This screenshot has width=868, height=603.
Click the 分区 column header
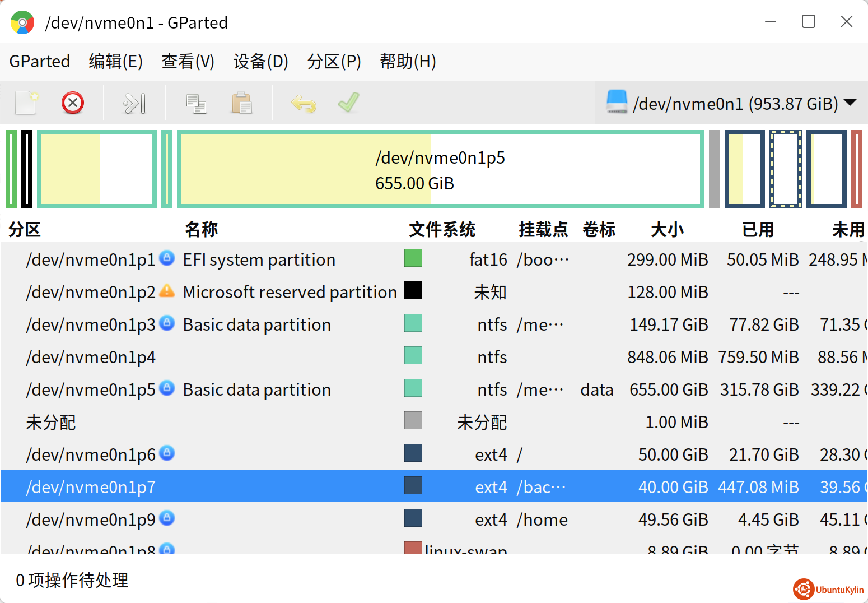coord(25,229)
